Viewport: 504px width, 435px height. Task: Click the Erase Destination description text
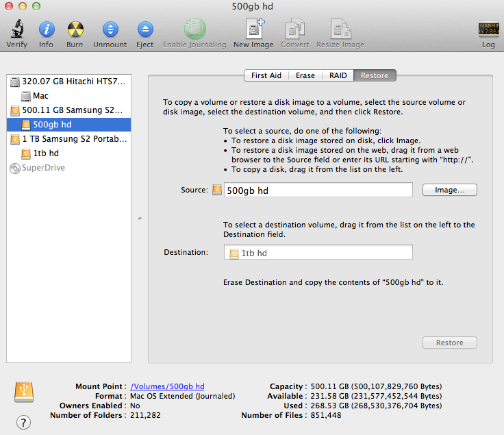[333, 282]
